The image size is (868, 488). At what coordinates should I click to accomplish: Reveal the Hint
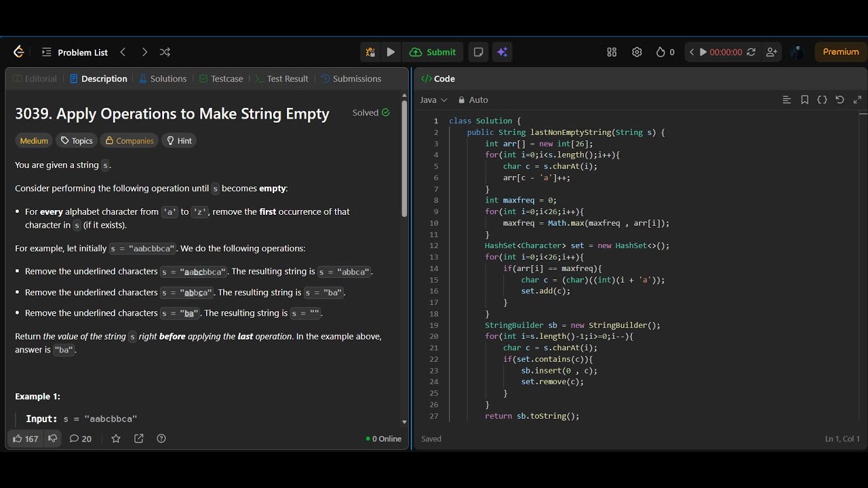(x=180, y=141)
